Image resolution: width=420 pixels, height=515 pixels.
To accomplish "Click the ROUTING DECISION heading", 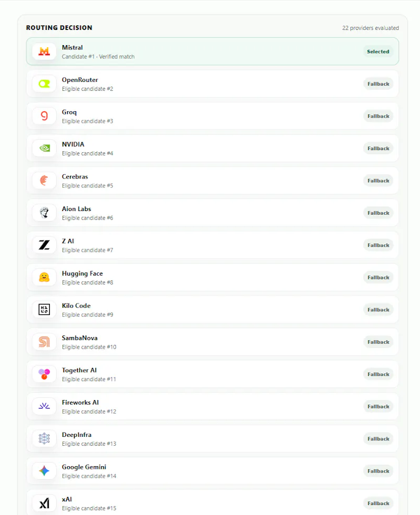I will click(x=59, y=28).
